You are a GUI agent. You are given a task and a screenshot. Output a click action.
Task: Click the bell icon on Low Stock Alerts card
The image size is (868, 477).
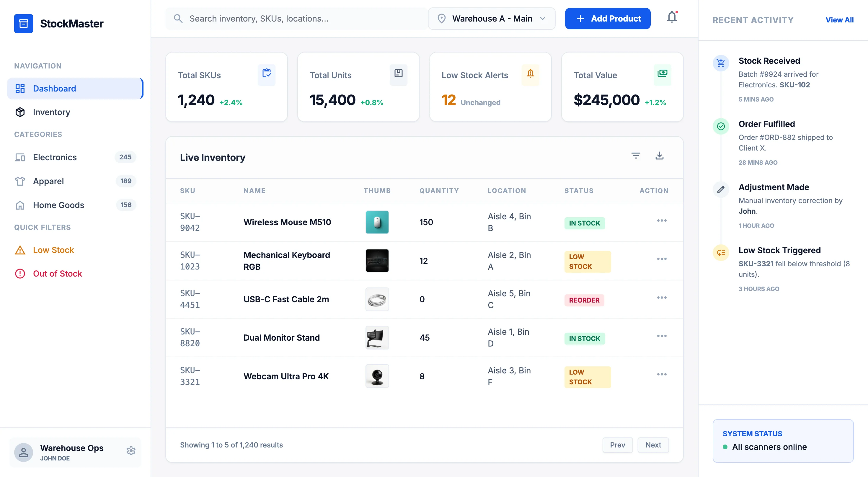[x=530, y=74]
